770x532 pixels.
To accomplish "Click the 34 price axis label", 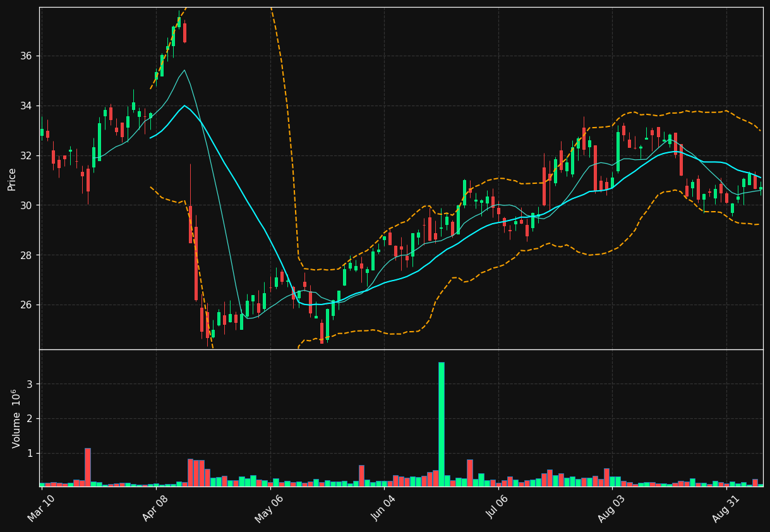I will click(27, 106).
